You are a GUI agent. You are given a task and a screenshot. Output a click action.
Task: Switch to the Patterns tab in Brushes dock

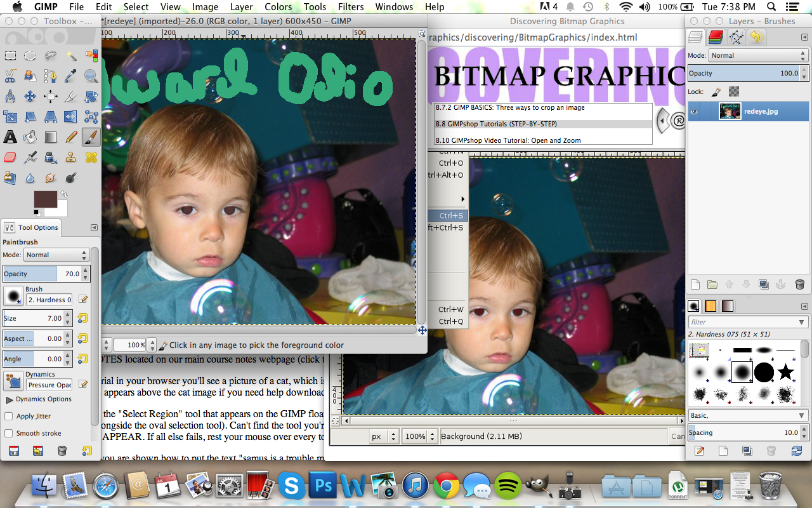coord(710,306)
